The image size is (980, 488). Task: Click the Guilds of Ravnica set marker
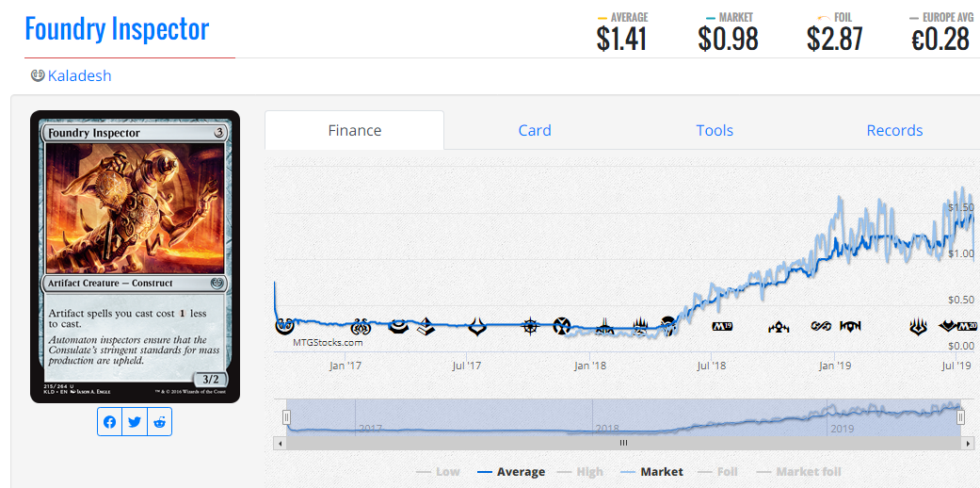(779, 326)
